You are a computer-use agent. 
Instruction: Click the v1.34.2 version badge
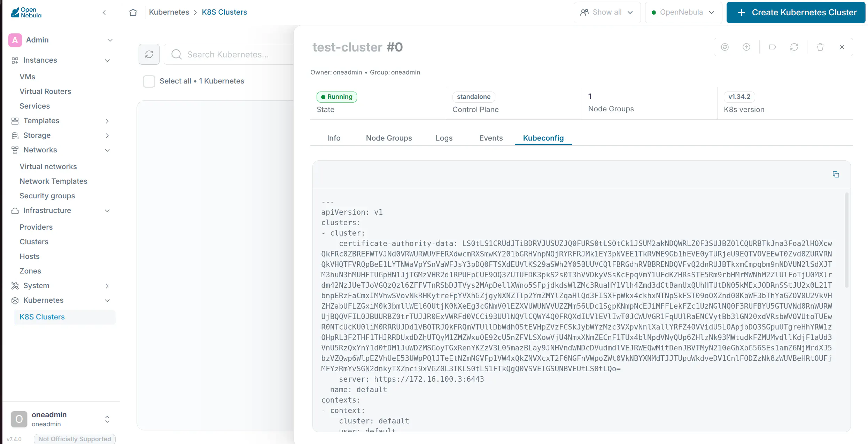click(739, 97)
